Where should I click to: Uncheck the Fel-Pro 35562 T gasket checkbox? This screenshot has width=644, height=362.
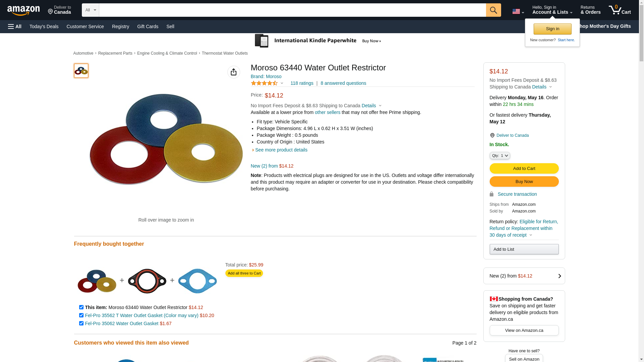[81, 315]
